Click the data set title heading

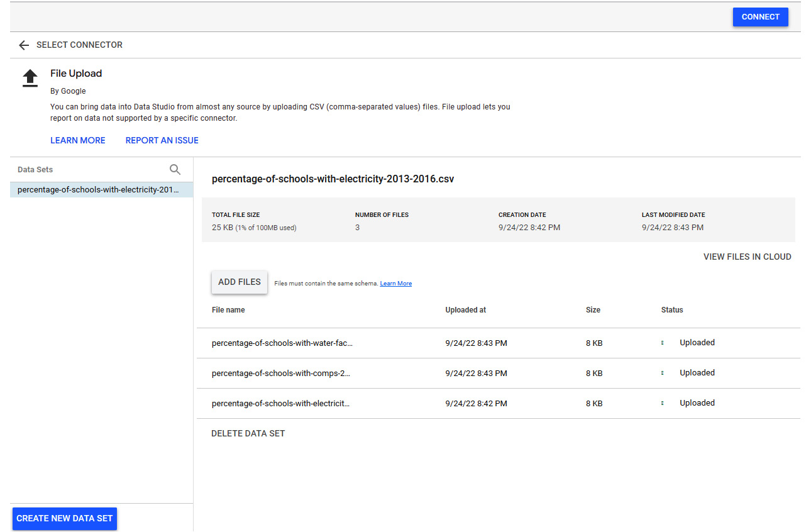pos(333,179)
